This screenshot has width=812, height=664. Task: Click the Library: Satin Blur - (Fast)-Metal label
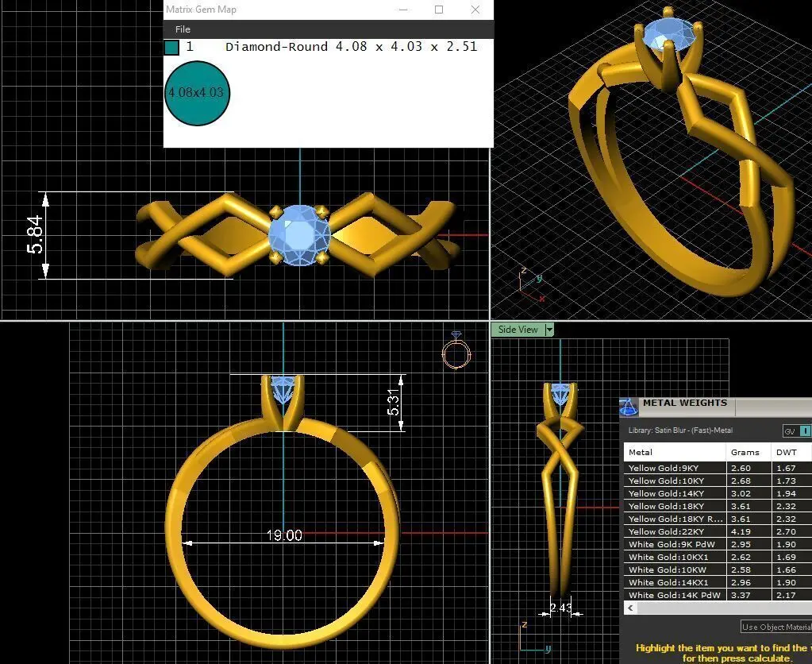coord(680,430)
